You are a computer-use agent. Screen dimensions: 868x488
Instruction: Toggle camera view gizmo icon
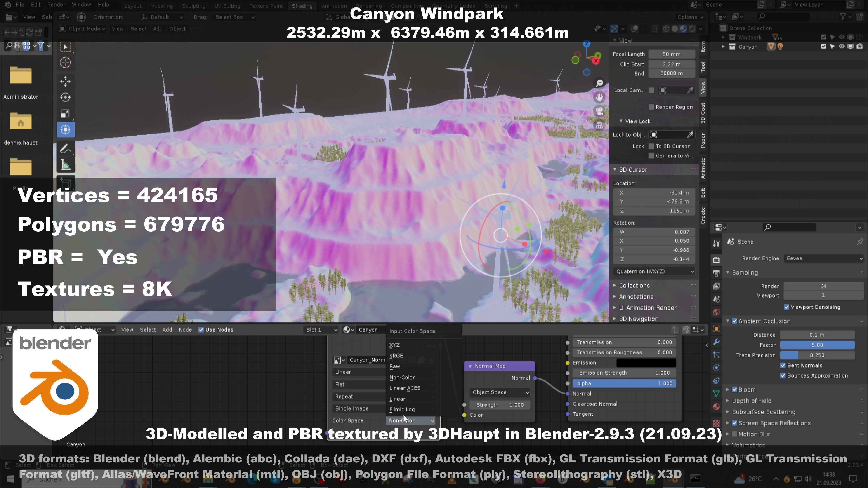click(599, 111)
